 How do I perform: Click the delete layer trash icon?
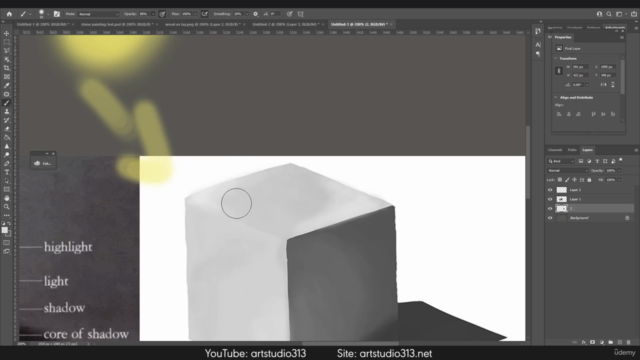pos(629,342)
